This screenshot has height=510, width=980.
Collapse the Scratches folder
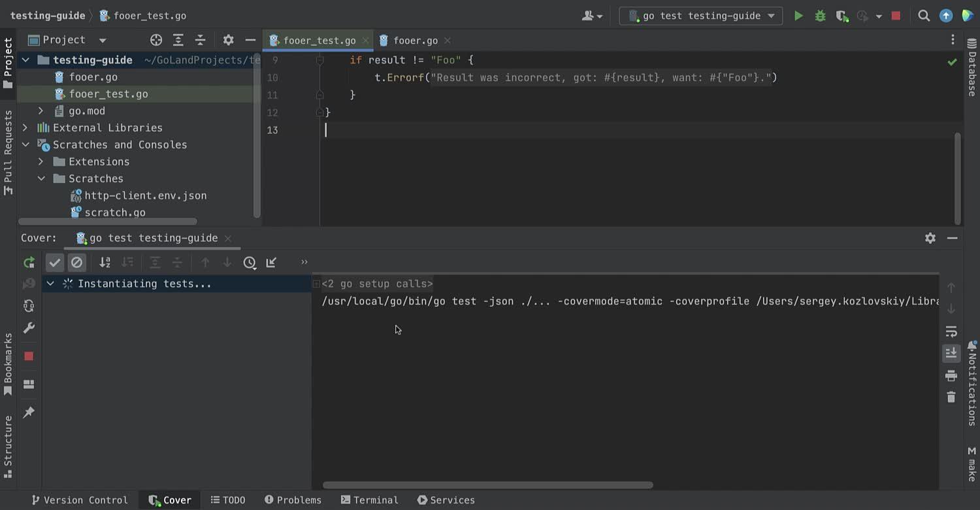pos(41,178)
